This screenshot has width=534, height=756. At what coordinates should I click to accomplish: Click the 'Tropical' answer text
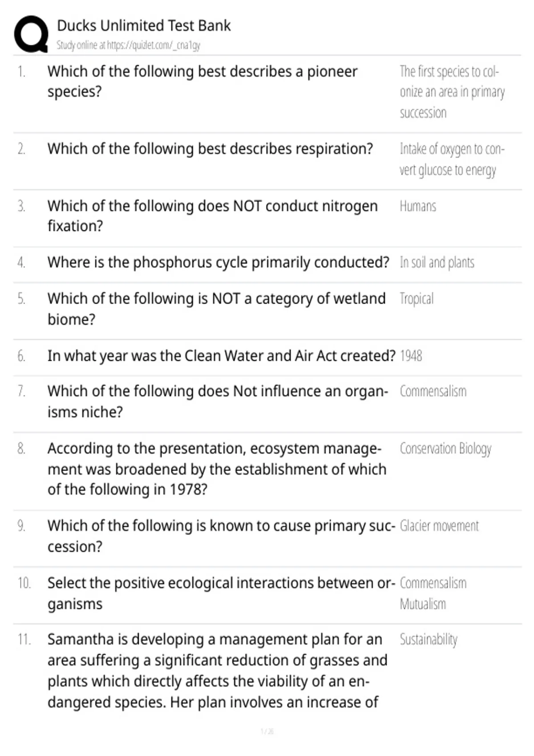[417, 299]
